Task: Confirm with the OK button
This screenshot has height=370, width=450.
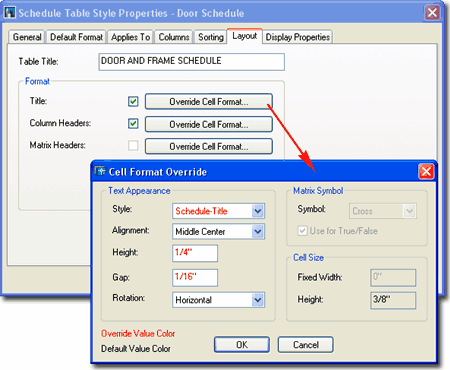Action: 242,344
